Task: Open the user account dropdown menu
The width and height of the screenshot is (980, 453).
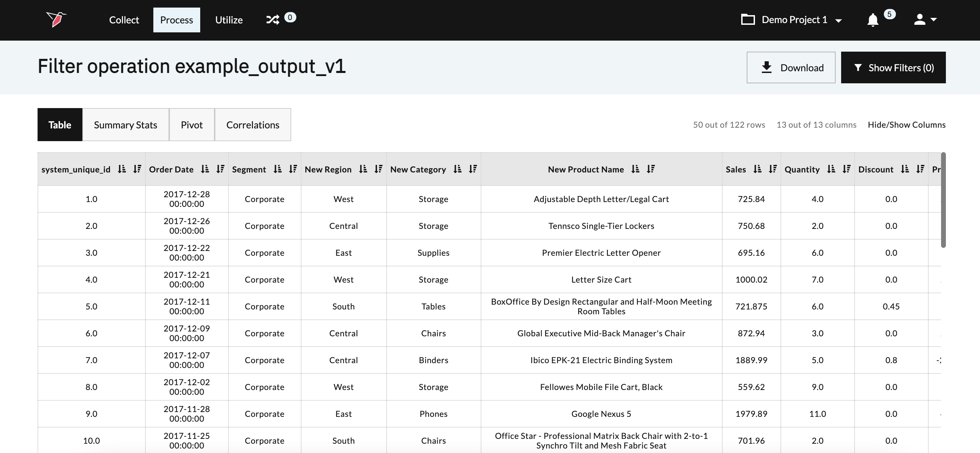Action: (x=925, y=20)
